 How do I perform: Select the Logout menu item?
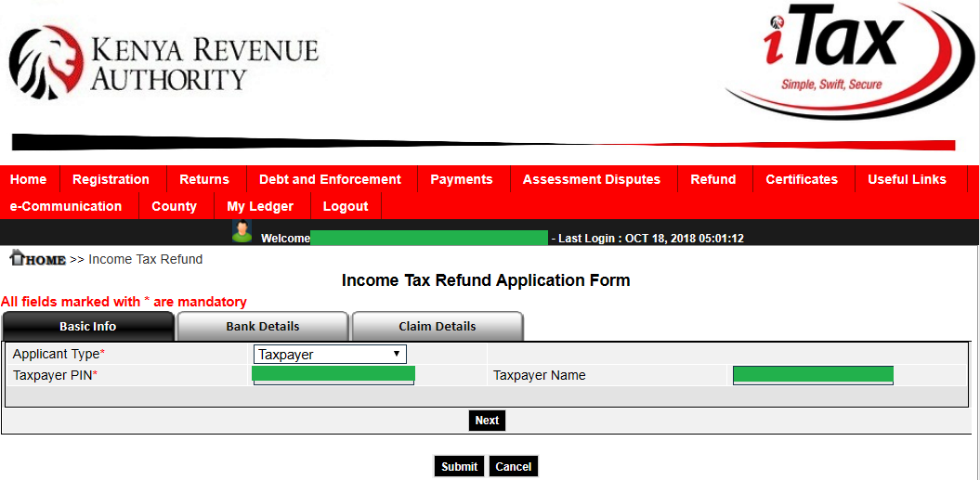pyautogui.click(x=346, y=206)
